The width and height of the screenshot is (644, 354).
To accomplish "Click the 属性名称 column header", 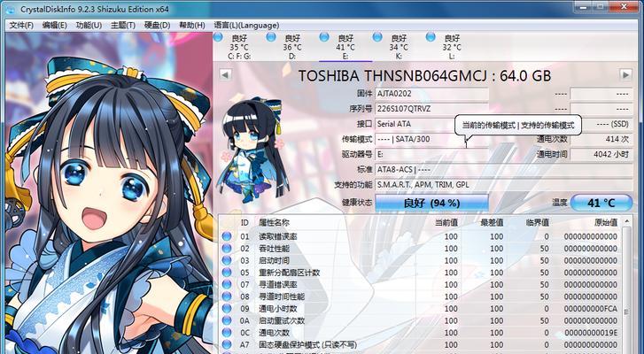I will 274,222.
